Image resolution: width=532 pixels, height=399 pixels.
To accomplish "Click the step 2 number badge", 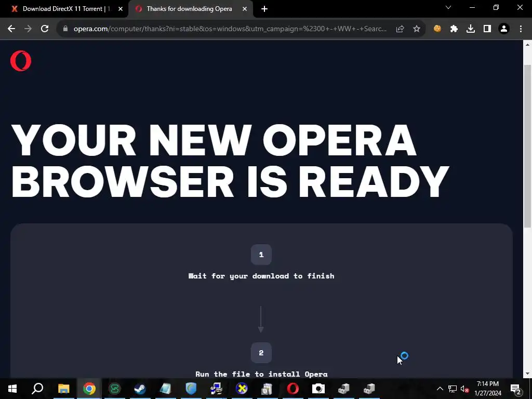I will [261, 353].
